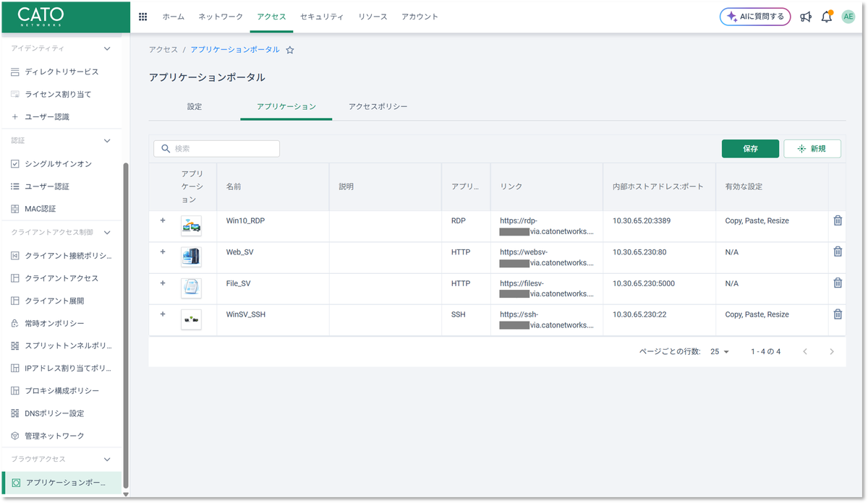Open the rows-per-page 25 dropdown

pyautogui.click(x=719, y=351)
